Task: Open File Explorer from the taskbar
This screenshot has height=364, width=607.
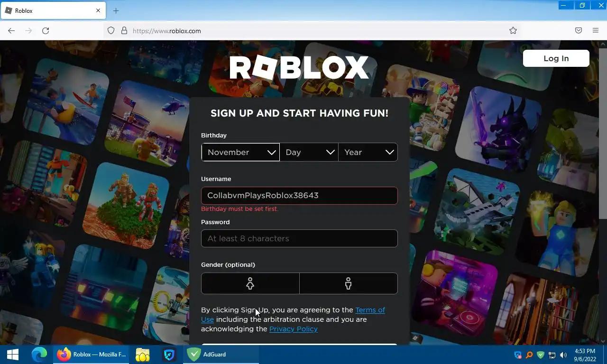Action: [x=143, y=355]
